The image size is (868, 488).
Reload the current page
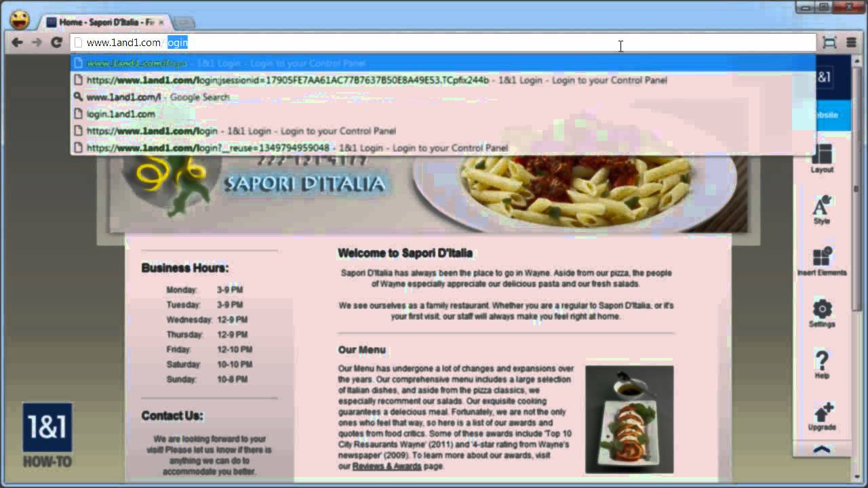tap(56, 43)
